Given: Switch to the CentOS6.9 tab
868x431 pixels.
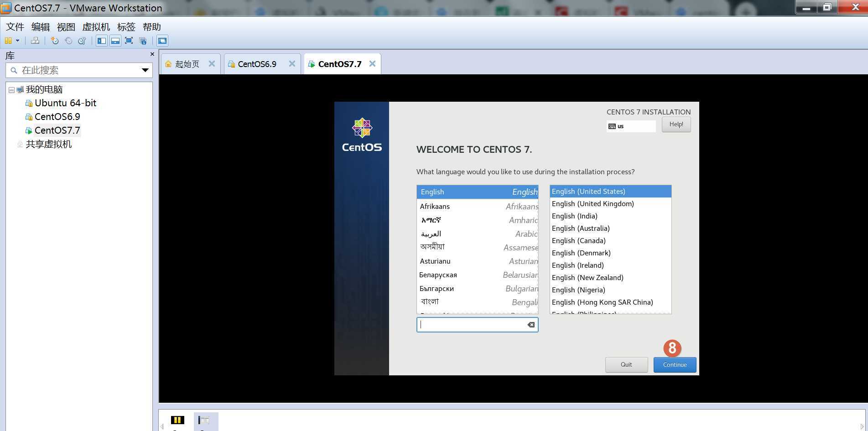Looking at the screenshot, I should (257, 64).
